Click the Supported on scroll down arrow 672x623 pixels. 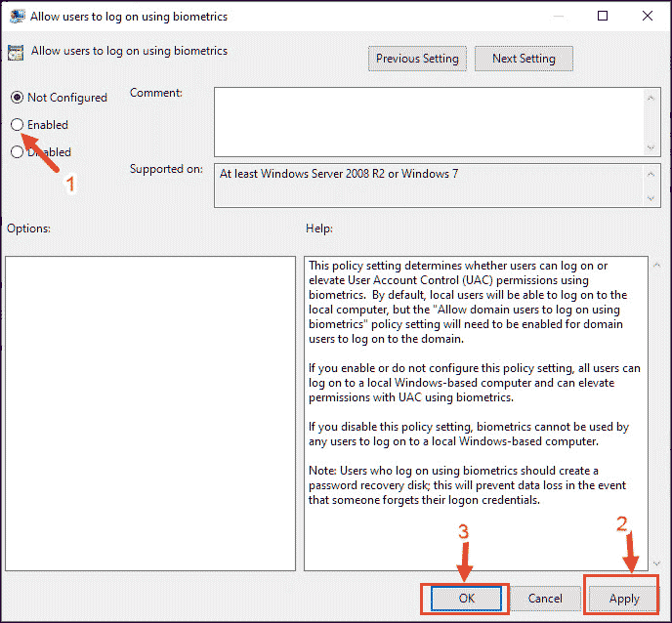point(651,198)
